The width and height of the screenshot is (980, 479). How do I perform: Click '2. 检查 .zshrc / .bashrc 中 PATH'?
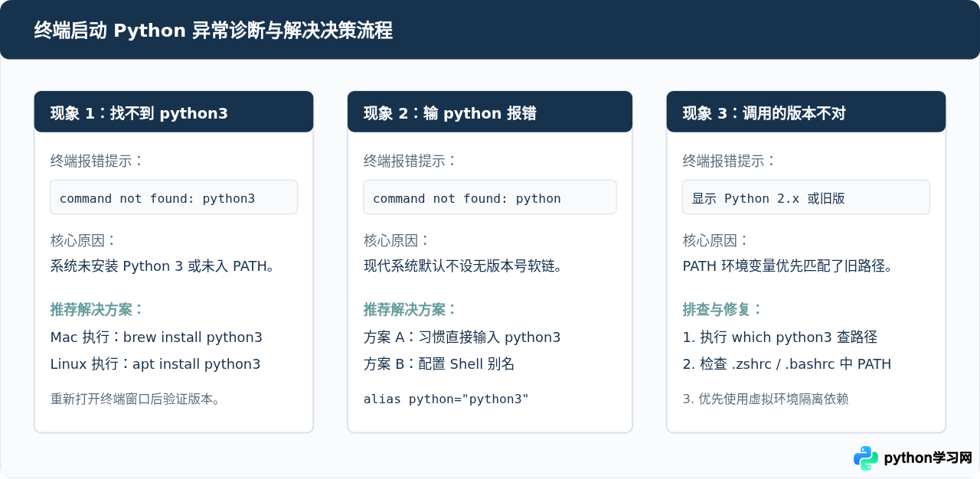coord(787,364)
